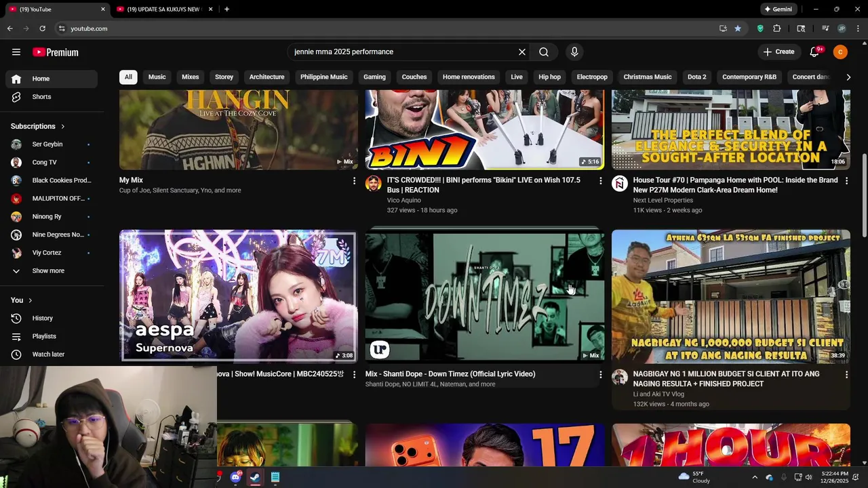Open Viy Cortez channel
Screen dimensions: 868x488
pos(52,253)
